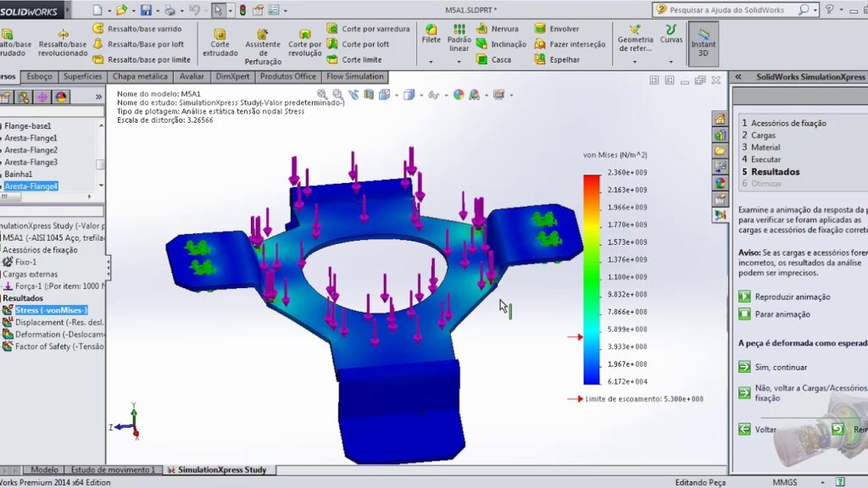Viewport: 868px width, 488px height.
Task: Click the Envolver wrap tool
Action: coord(556,29)
